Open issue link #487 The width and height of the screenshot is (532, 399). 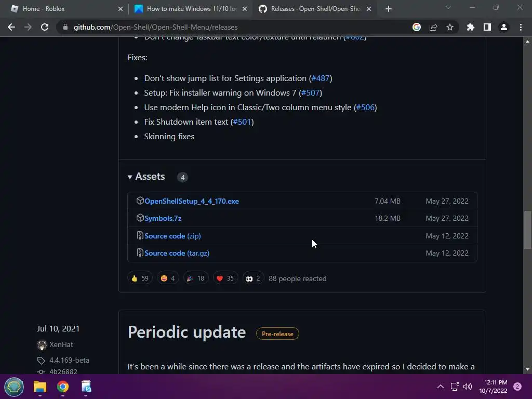320,78
